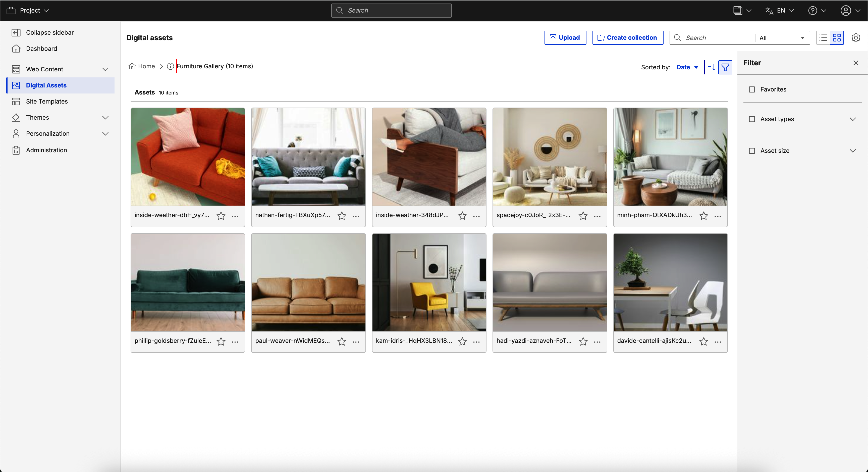Switch to list view layout
The image size is (868, 472).
(x=823, y=38)
